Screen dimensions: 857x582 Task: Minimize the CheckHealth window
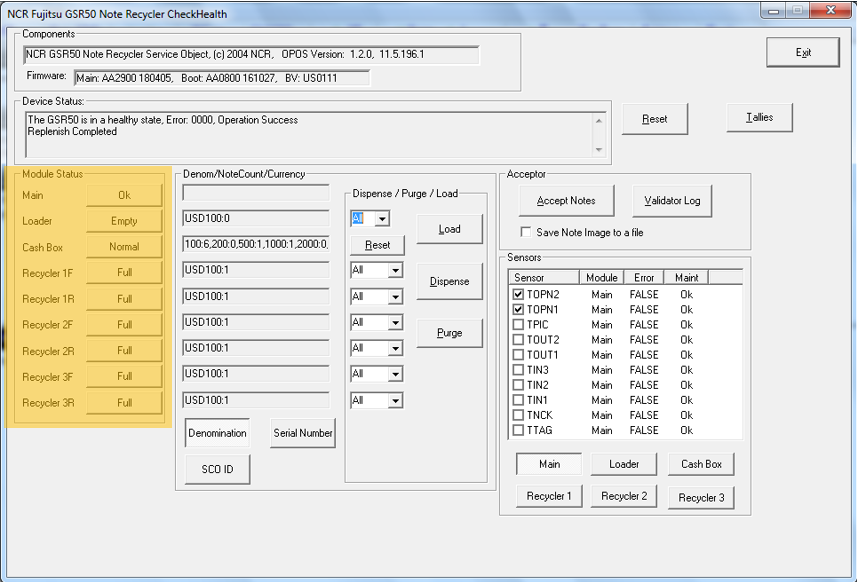tap(773, 10)
